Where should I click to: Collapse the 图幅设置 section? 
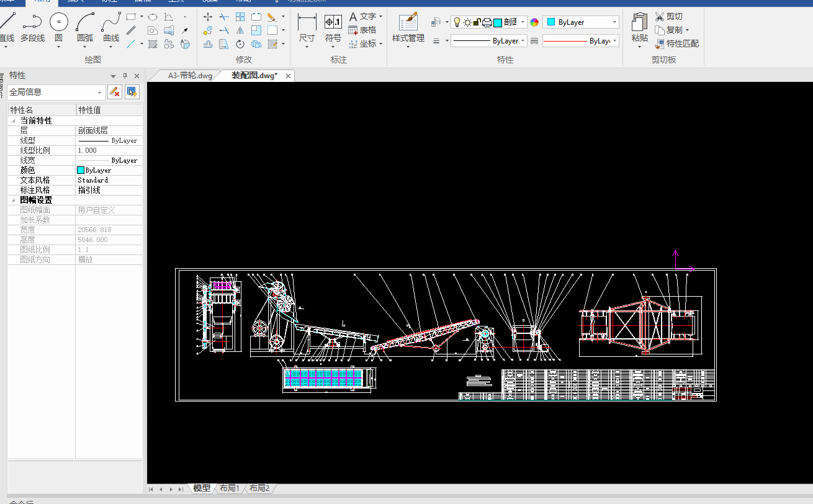[x=14, y=200]
